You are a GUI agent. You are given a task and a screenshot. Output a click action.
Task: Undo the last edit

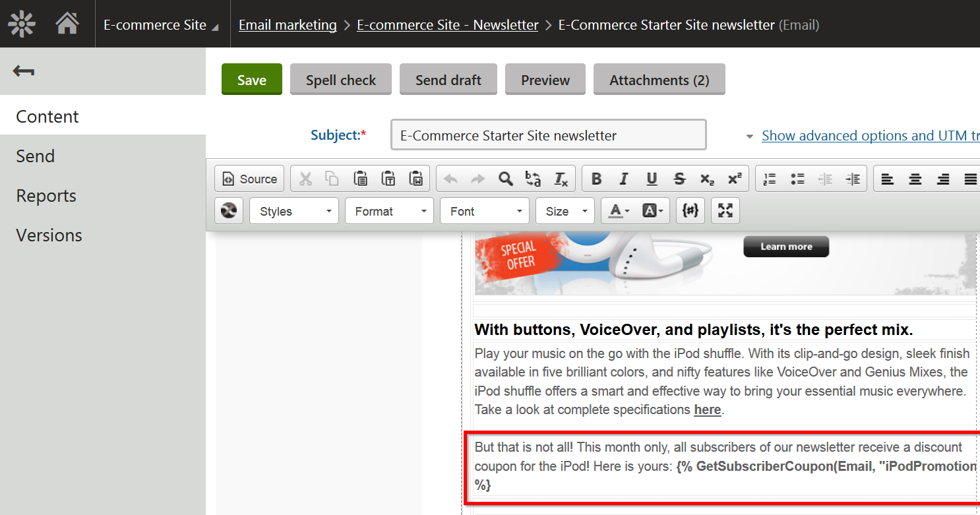point(450,179)
